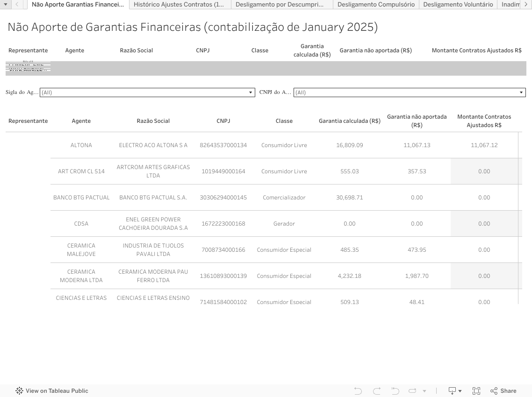
Task: Click CNPJ 13610893000139
Action: click(x=223, y=276)
